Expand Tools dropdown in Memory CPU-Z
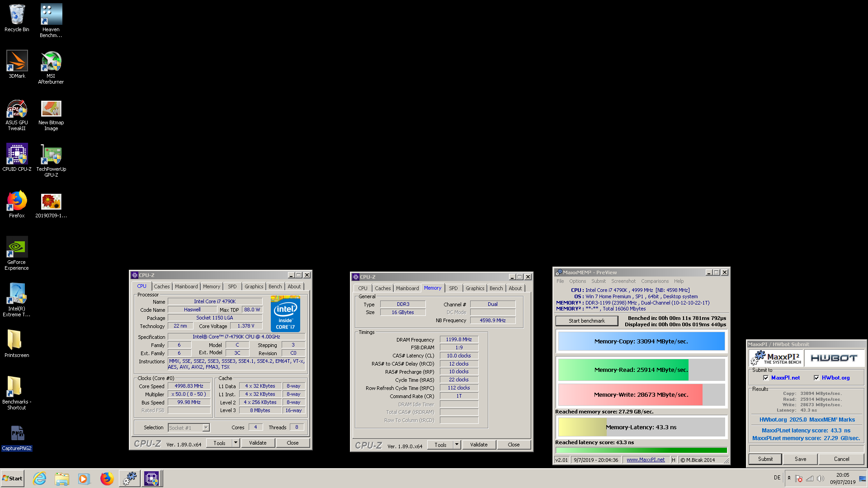The image size is (868, 488). [x=457, y=445]
